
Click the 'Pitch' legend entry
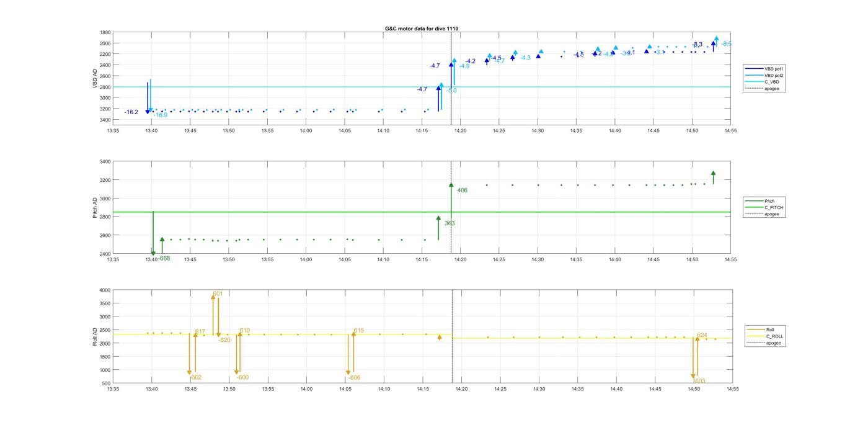[x=766, y=201]
